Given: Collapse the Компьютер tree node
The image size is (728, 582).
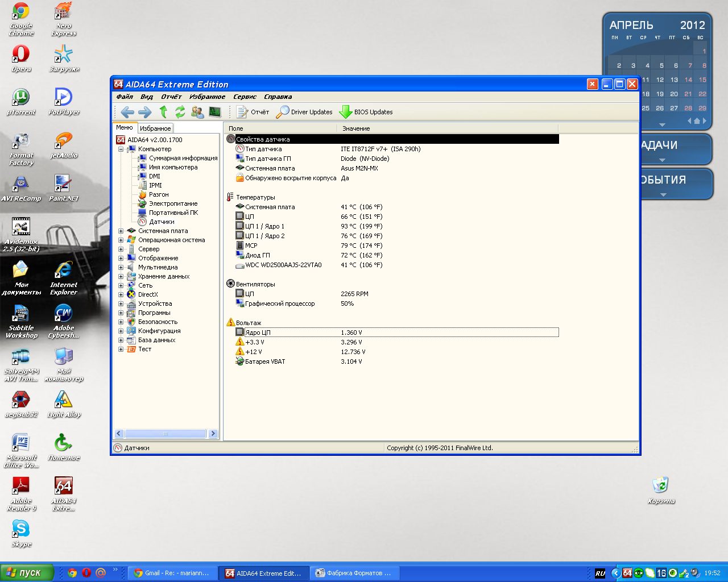Looking at the screenshot, I should click(121, 149).
